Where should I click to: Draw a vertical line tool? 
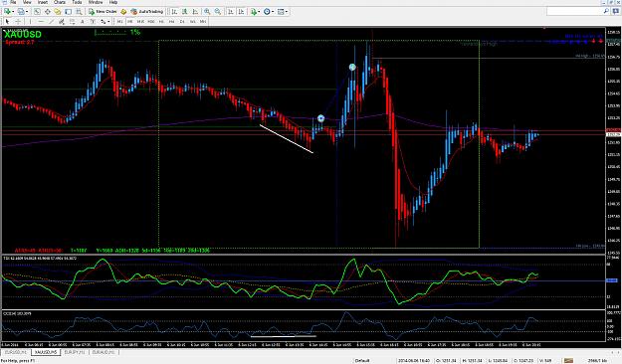[x=30, y=21]
